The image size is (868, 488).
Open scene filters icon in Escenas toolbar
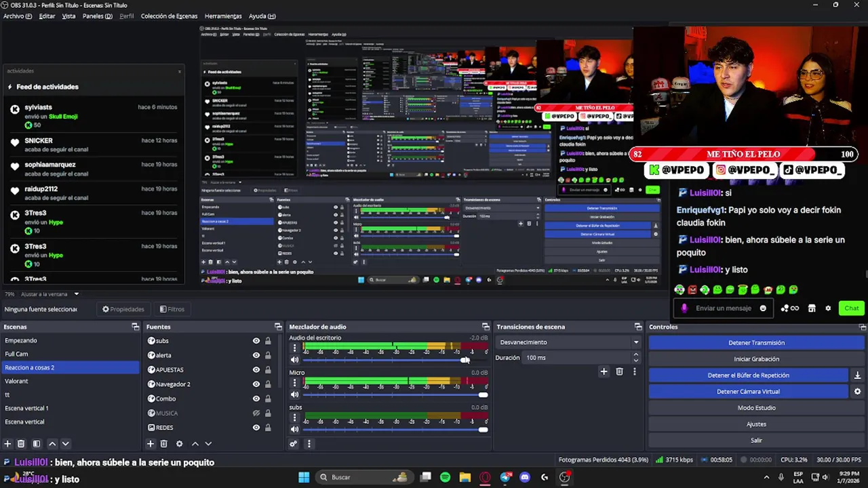tap(37, 444)
